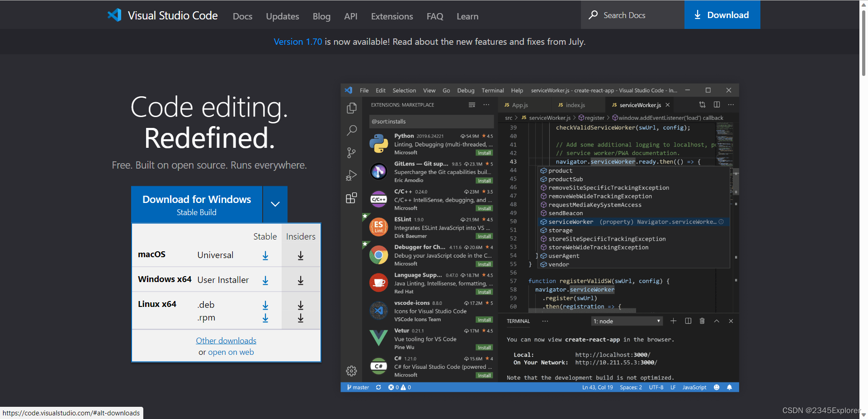Open the FAQ navigation item

pyautogui.click(x=435, y=16)
